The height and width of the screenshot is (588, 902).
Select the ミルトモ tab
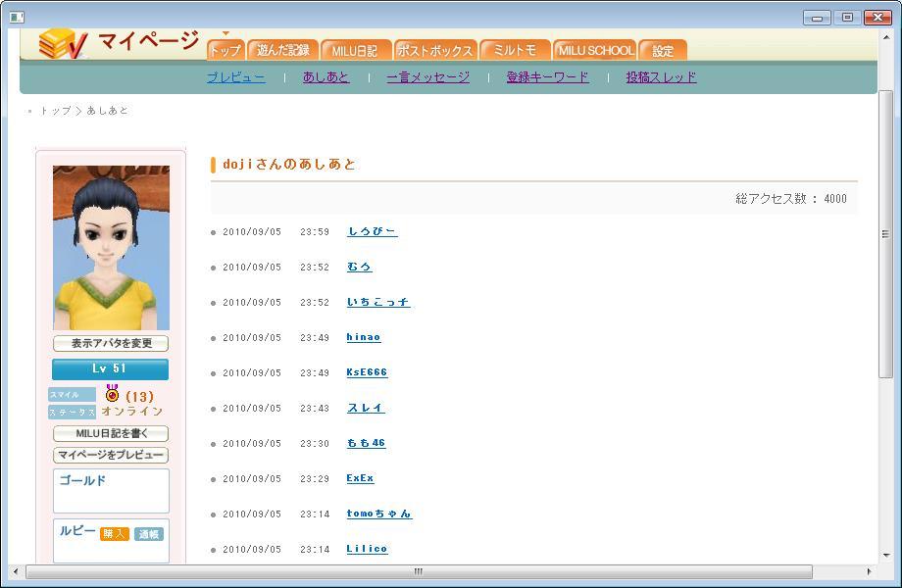click(516, 50)
